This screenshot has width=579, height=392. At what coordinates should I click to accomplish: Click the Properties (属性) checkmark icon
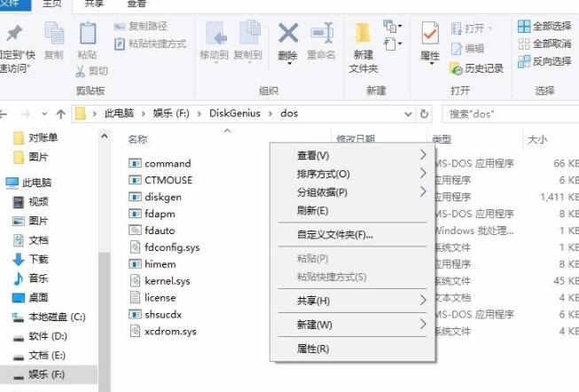click(430, 33)
